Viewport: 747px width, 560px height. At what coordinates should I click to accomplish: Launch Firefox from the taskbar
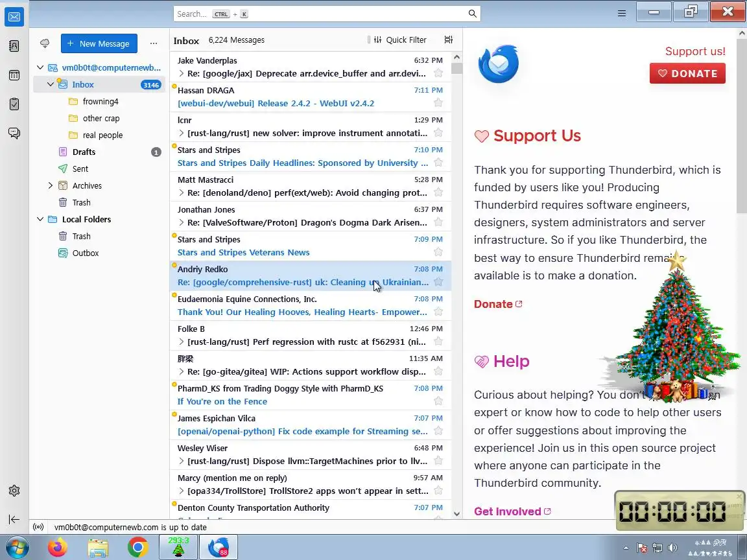coord(58,548)
